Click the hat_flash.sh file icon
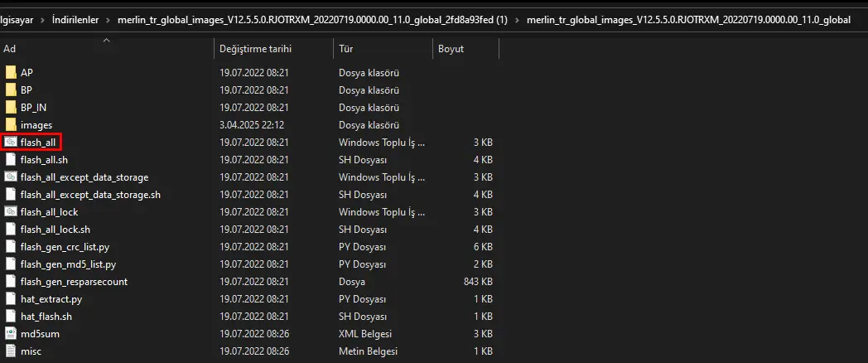The width and height of the screenshot is (868, 363). 11,317
